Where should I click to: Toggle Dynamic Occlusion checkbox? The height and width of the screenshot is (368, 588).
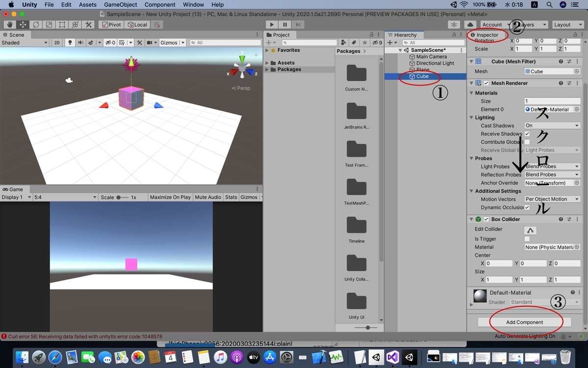click(527, 207)
